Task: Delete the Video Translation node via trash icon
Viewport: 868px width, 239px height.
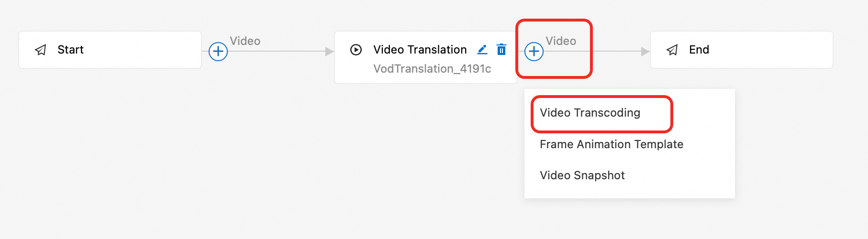Action: (501, 49)
